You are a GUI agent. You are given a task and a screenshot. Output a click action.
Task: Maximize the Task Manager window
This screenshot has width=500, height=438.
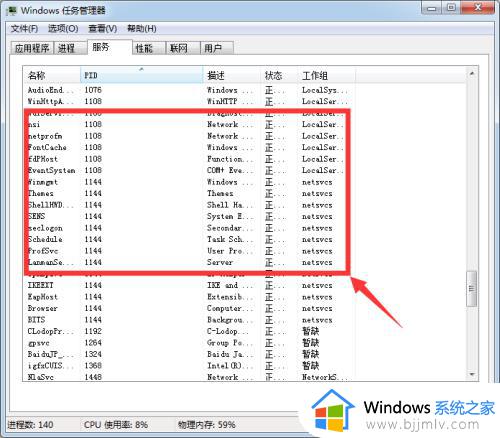pyautogui.click(x=452, y=8)
